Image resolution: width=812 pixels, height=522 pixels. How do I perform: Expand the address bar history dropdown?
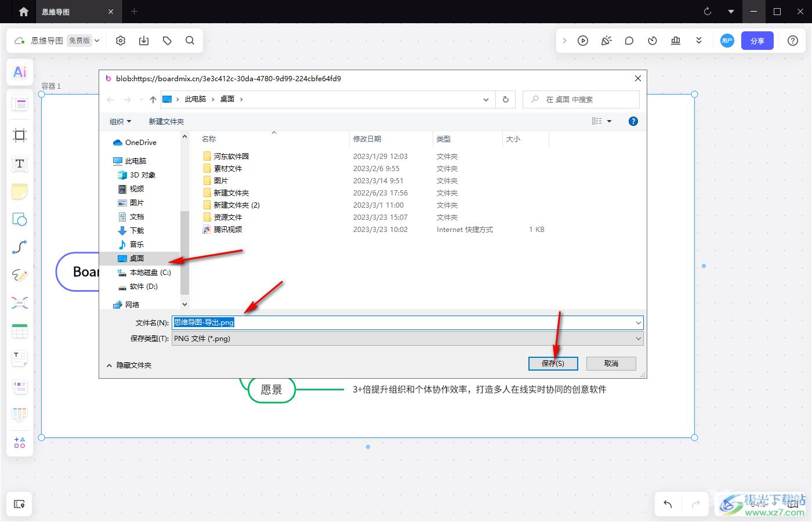[x=486, y=99]
